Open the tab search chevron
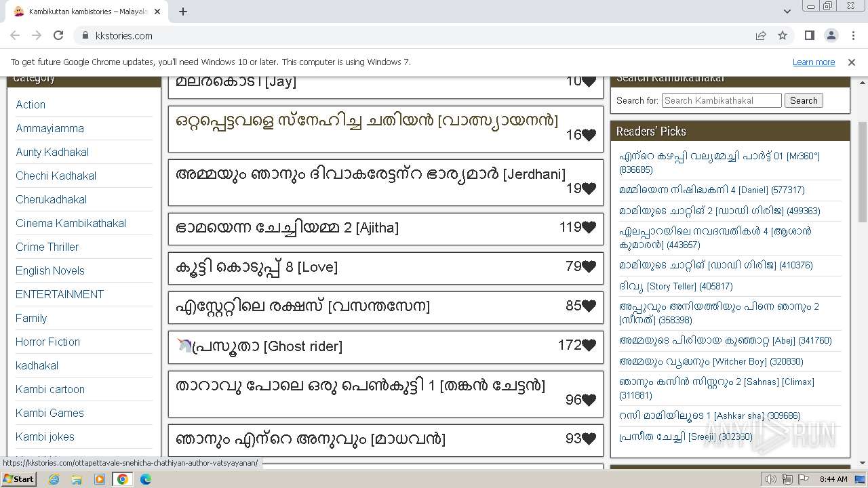 click(x=787, y=12)
